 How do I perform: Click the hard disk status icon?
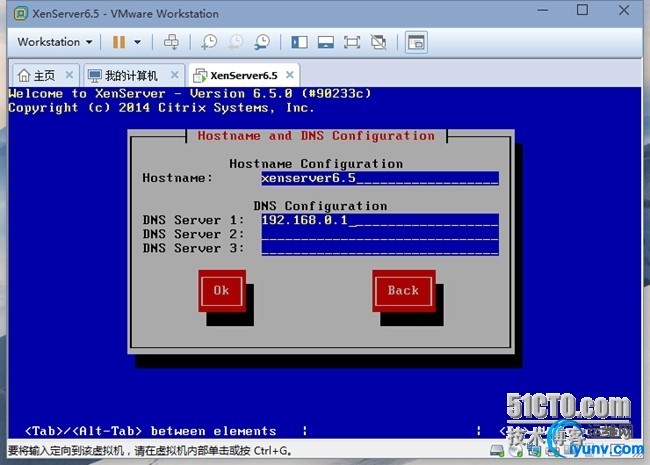coord(497,450)
